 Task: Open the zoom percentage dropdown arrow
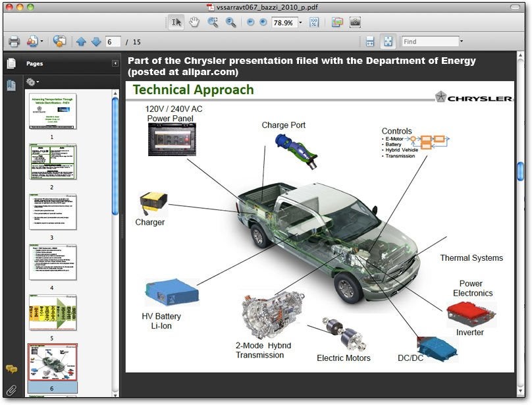point(301,23)
